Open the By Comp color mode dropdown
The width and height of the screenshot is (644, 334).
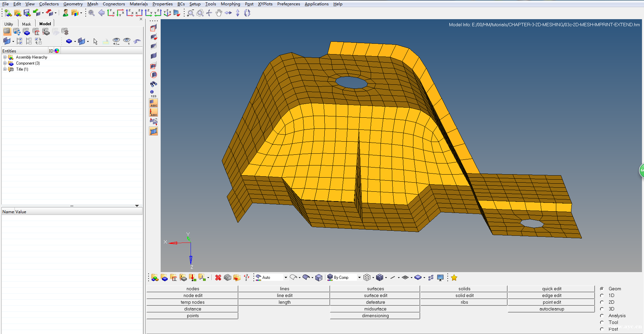pos(359,277)
